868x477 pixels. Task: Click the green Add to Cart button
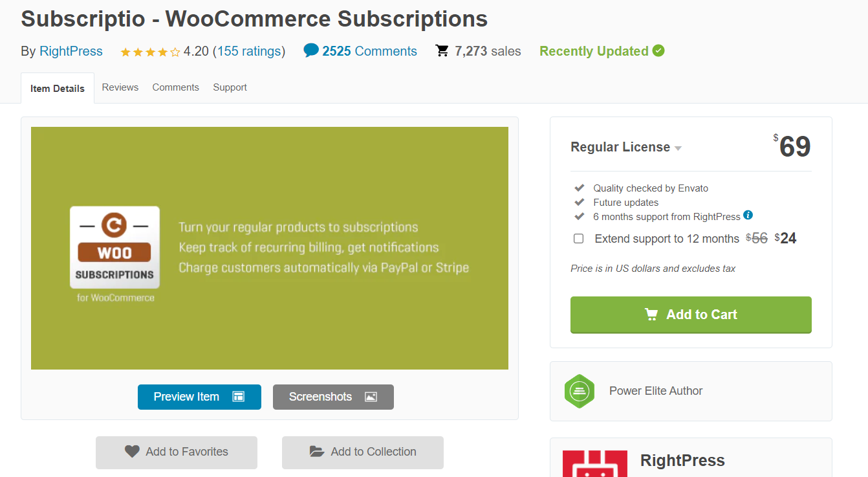click(x=691, y=315)
